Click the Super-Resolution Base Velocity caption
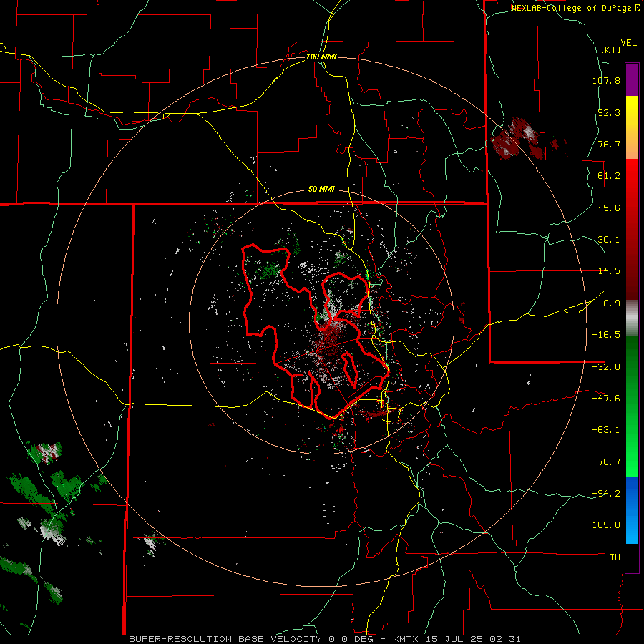This screenshot has height=644, width=644. tap(325, 639)
